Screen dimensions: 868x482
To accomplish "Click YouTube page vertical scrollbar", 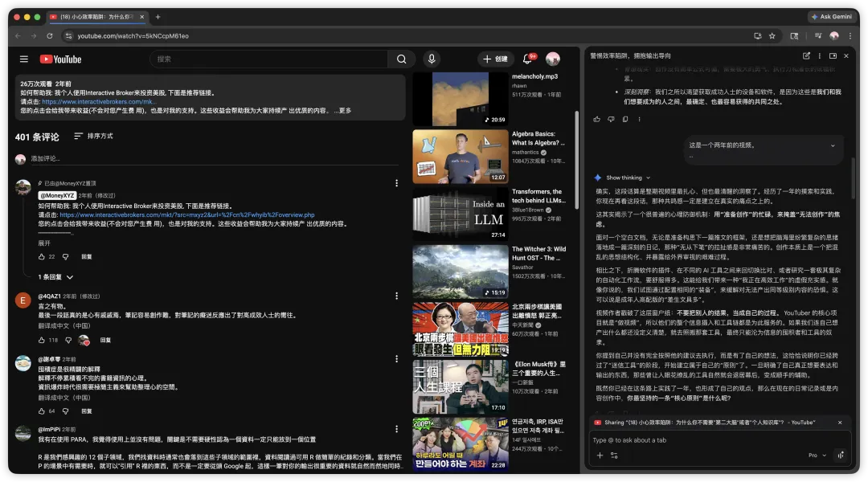I will pyautogui.click(x=576, y=161).
